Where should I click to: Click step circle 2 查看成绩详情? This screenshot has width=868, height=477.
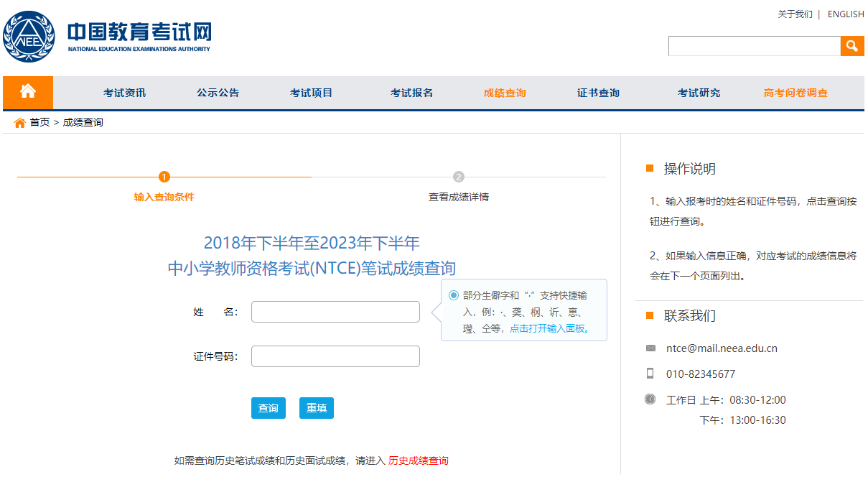[459, 176]
